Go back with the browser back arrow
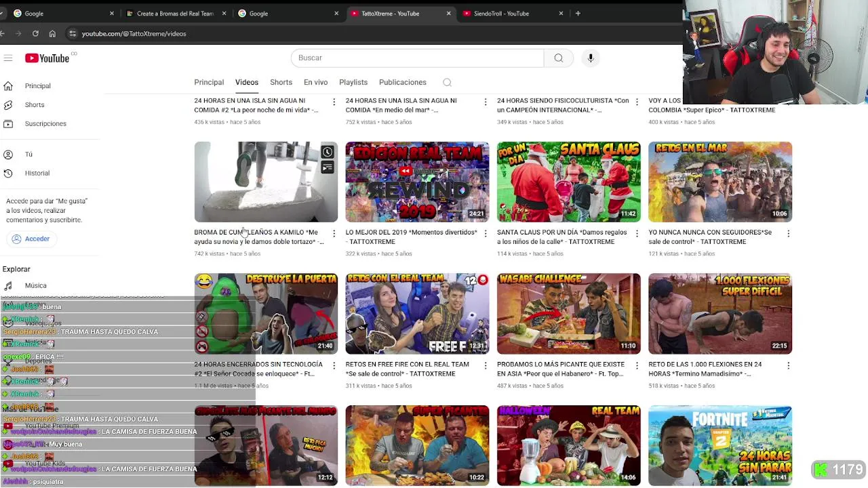 (x=3, y=33)
